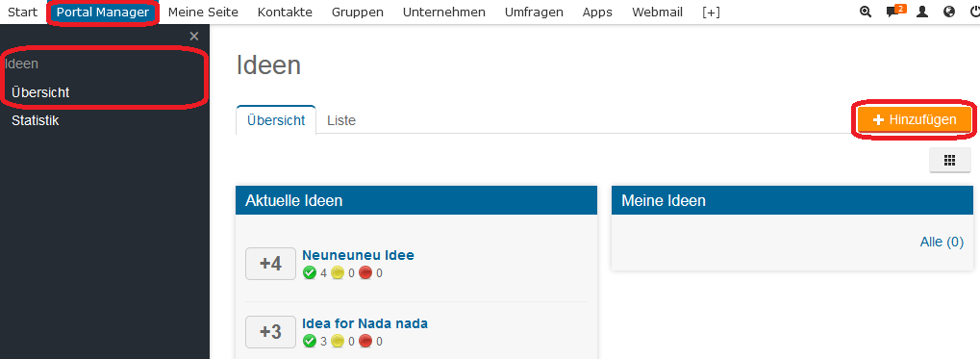Switch to grid view icon button

[x=949, y=160]
